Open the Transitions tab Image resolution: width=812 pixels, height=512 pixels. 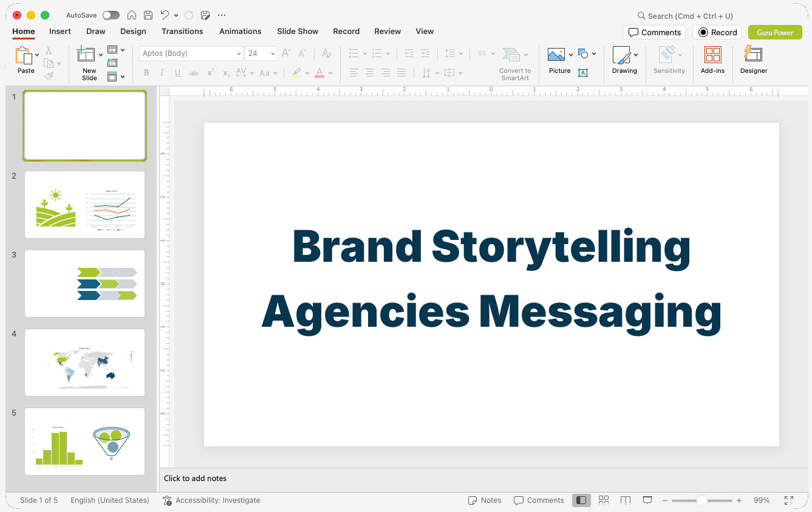[x=182, y=31]
